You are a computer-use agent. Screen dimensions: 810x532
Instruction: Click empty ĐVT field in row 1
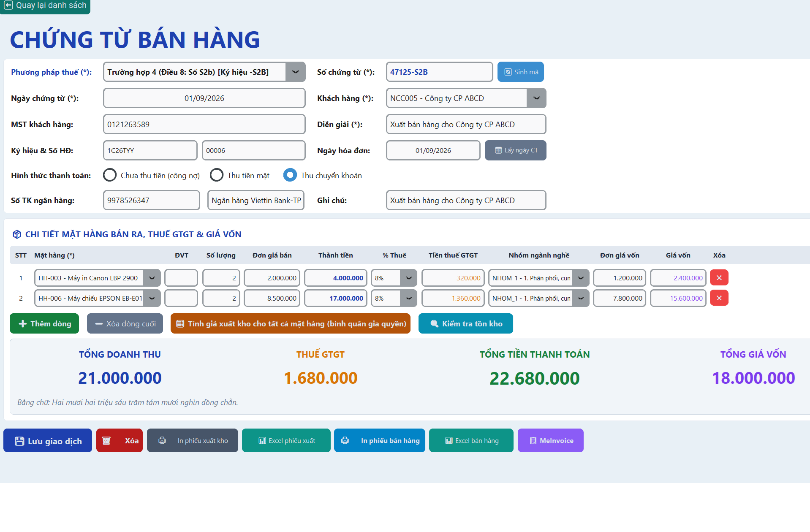181,278
